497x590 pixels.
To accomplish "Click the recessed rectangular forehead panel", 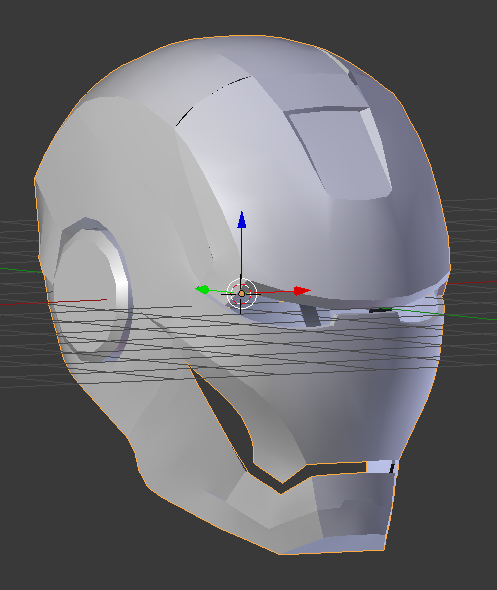I will coord(340,151).
